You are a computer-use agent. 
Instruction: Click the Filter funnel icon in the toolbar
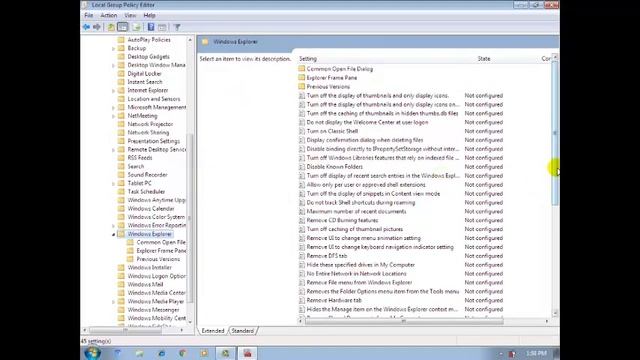point(177,27)
